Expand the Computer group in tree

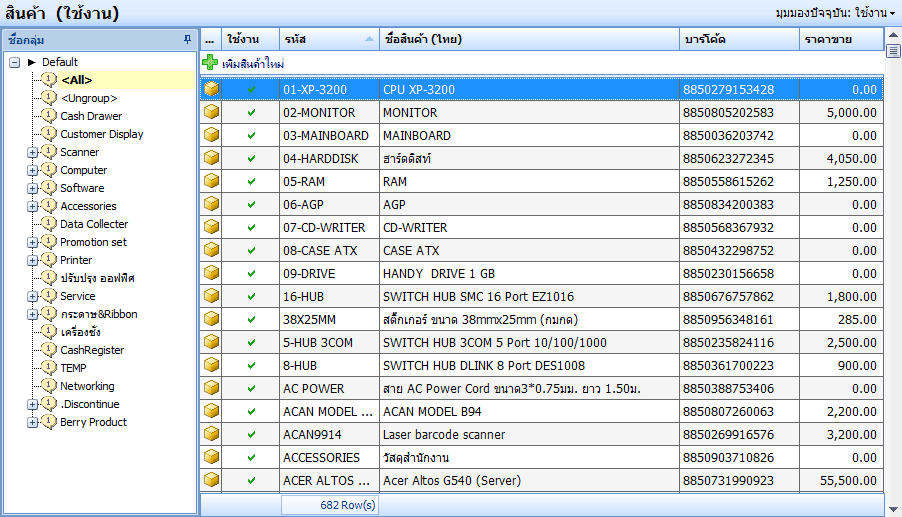click(x=33, y=171)
